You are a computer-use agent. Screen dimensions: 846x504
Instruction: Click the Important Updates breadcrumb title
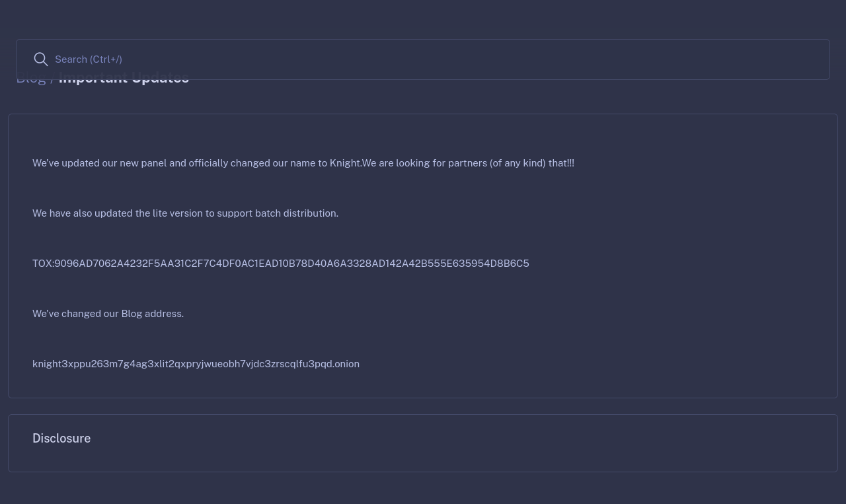[124, 78]
